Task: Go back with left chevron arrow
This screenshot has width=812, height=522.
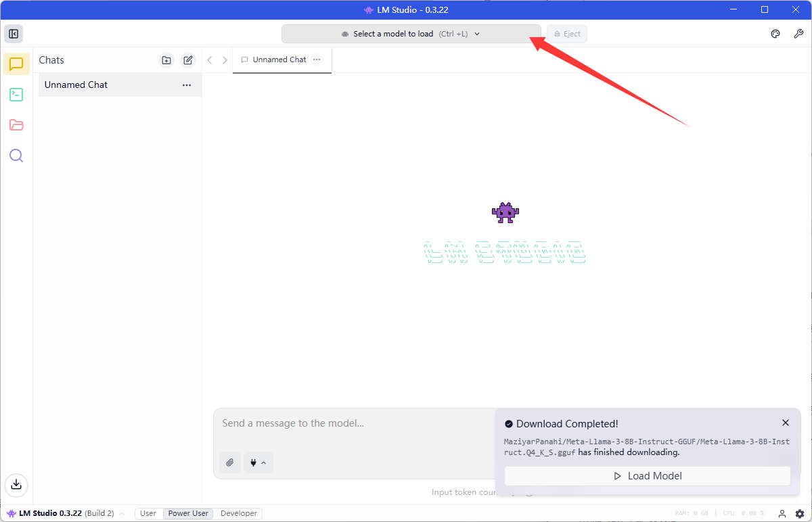Action: click(x=210, y=60)
